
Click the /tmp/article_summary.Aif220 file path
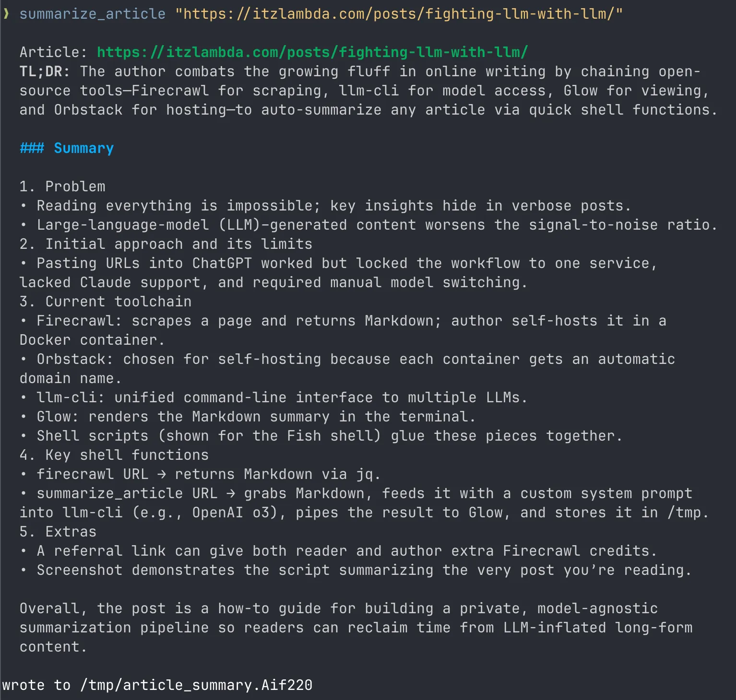point(196,685)
